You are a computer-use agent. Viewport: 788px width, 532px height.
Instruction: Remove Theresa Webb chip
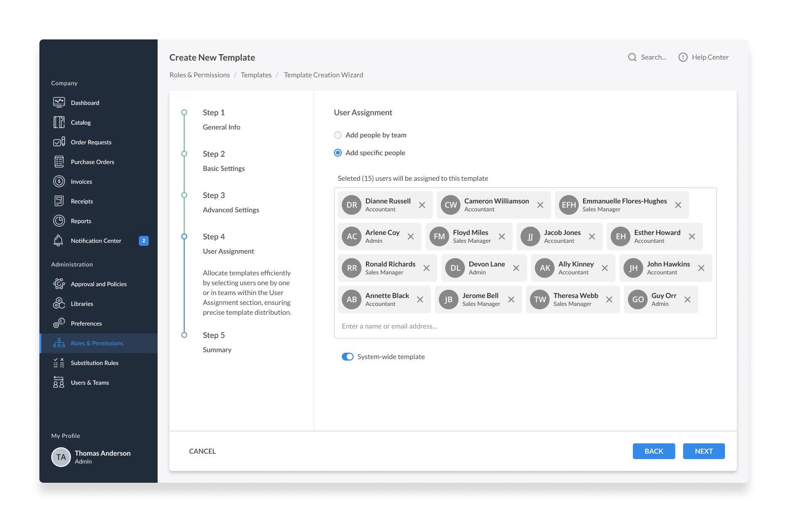609,299
